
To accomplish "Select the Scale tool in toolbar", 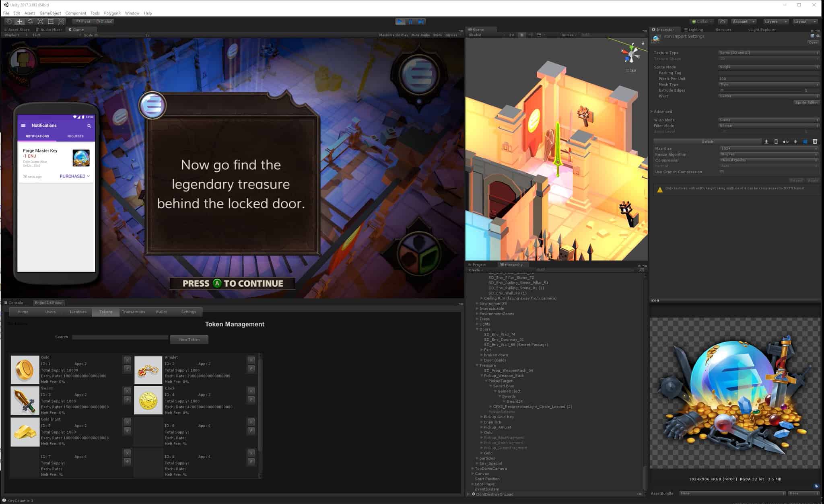I will (40, 22).
